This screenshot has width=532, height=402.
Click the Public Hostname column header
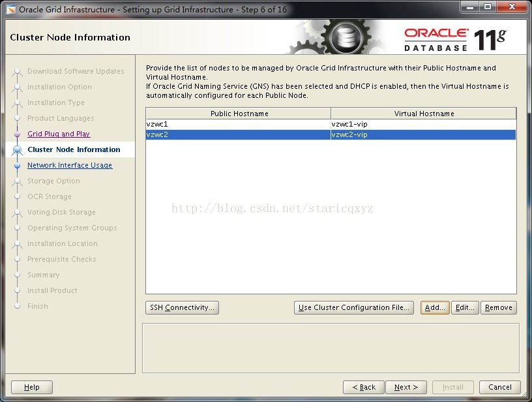coord(239,114)
